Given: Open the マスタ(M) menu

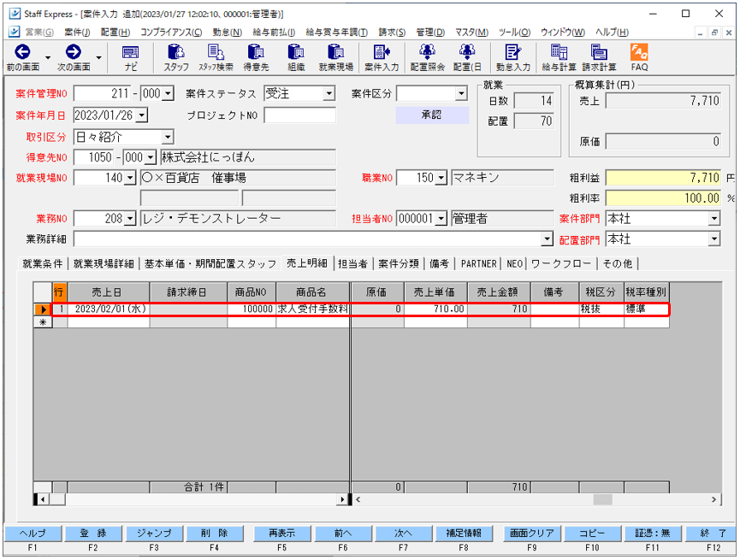Looking at the screenshot, I should coord(471,32).
